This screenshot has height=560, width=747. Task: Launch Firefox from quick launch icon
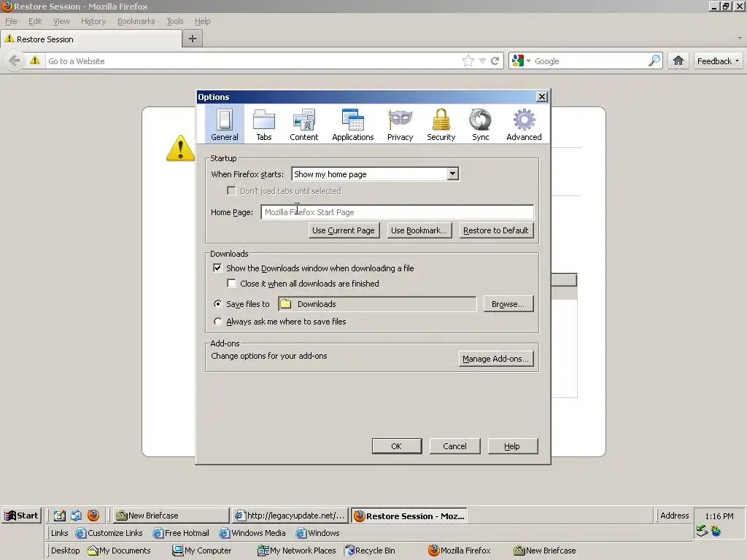point(93,516)
